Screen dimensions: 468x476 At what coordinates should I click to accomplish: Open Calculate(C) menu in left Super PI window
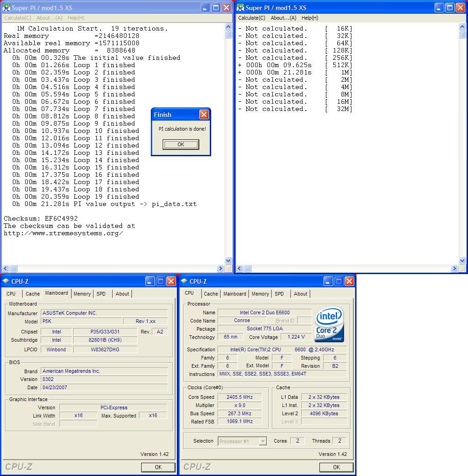pyautogui.click(x=18, y=18)
